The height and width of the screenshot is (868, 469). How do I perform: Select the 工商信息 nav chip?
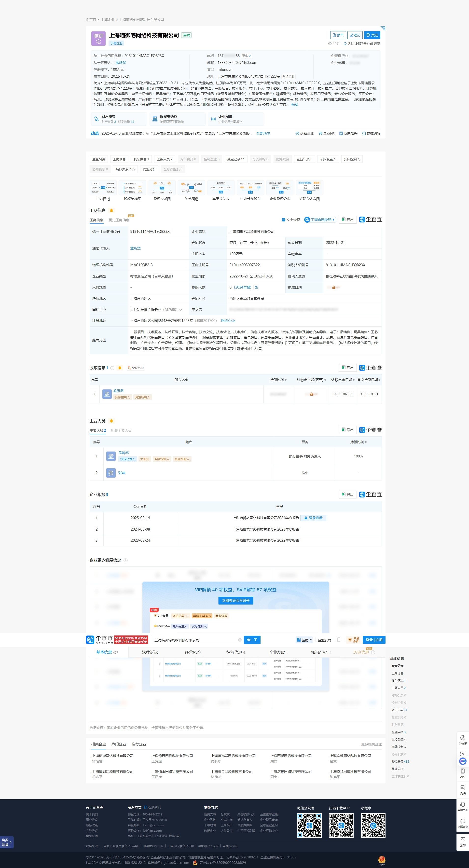(119, 159)
